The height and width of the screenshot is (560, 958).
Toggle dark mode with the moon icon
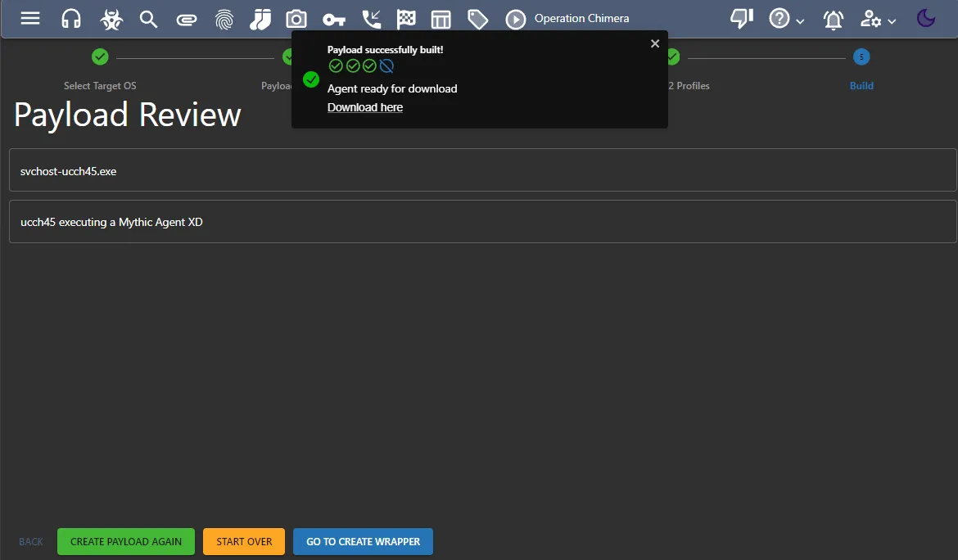point(926,19)
